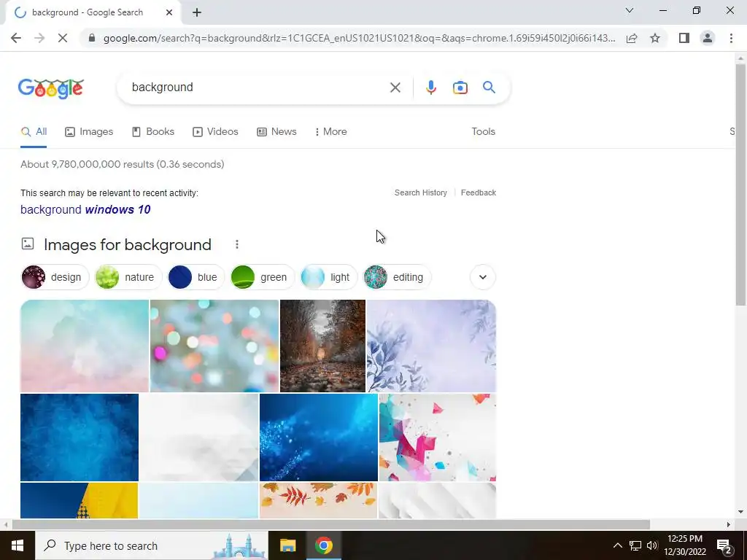
Task: Go to Google home via holiday logo
Action: click(x=51, y=88)
